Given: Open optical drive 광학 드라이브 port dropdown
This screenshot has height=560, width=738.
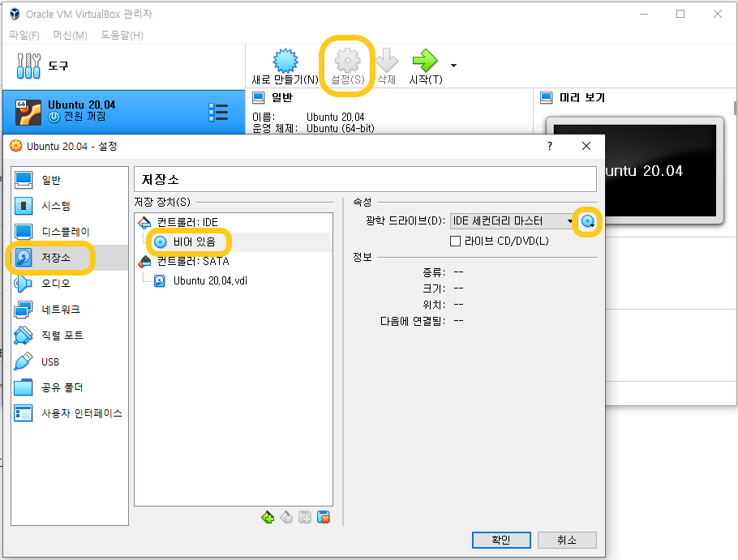Looking at the screenshot, I should coord(512,221).
